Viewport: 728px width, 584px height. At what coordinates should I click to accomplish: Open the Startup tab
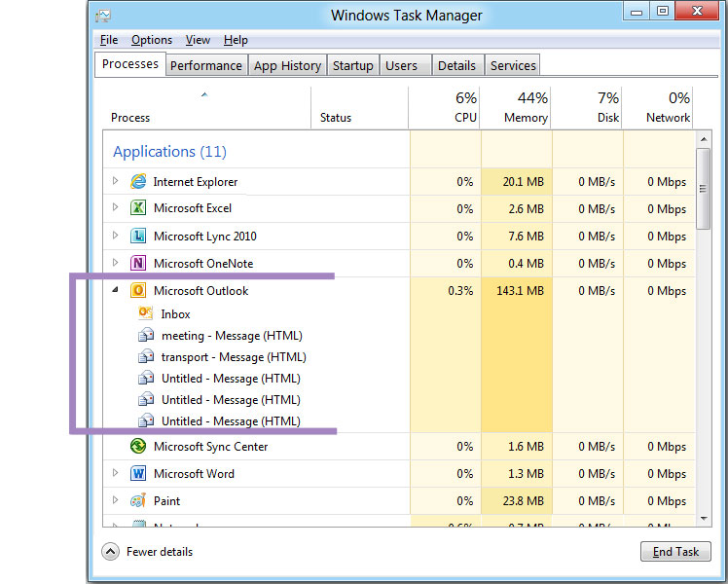[x=352, y=65]
